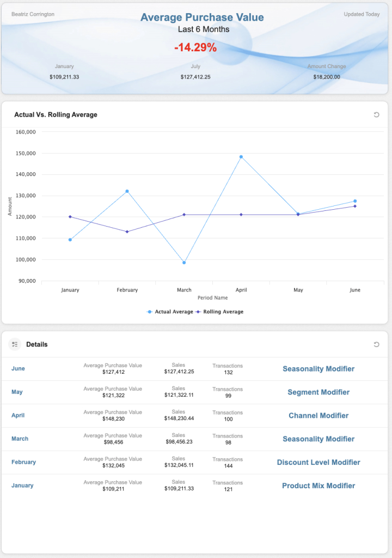Select March low point on Actual Average line
The image size is (392, 558).
click(x=184, y=263)
